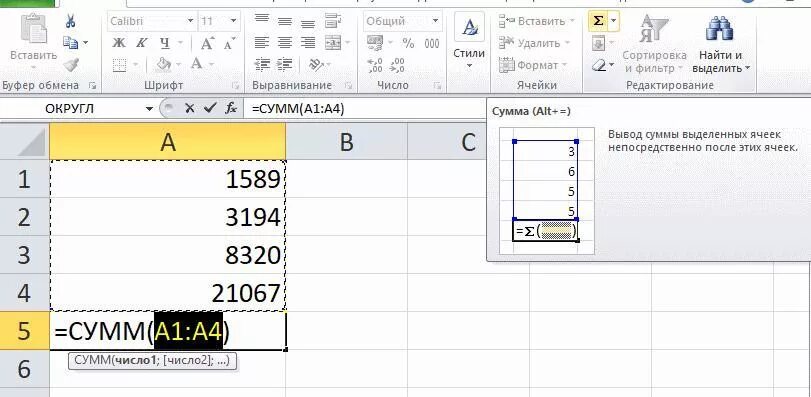Apply percent style format
The width and height of the screenshot is (811, 397).
pos(408,43)
